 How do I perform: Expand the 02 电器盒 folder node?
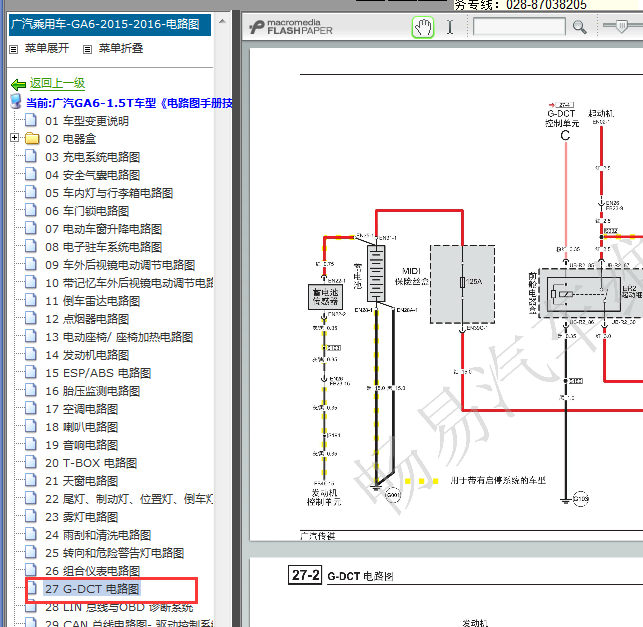(14, 138)
